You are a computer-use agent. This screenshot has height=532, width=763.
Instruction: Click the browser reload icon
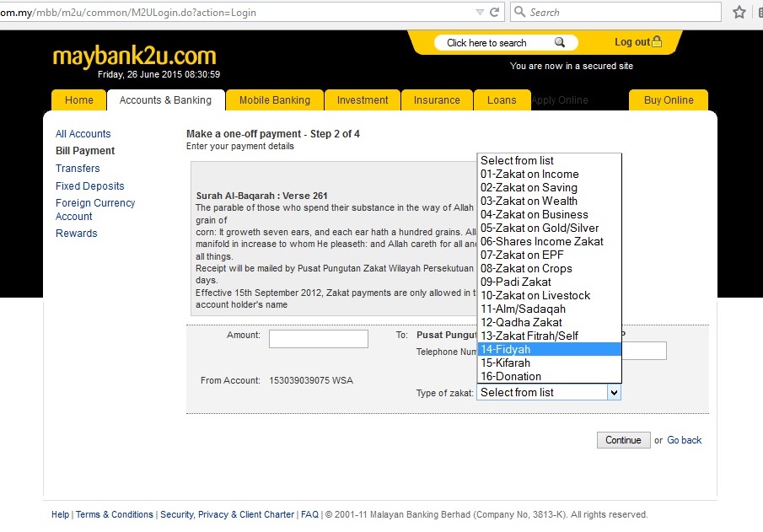tap(494, 12)
